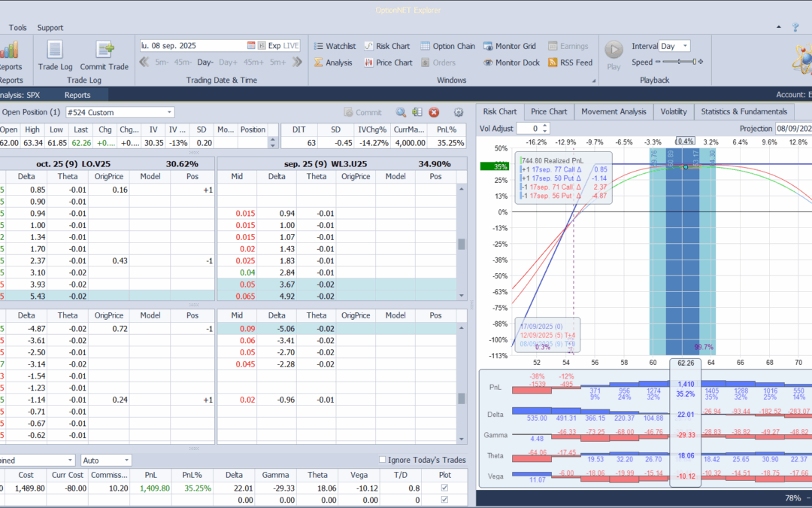Image resolution: width=812 pixels, height=508 pixels.
Task: Jump backward with double left arrows
Action: click(144, 62)
